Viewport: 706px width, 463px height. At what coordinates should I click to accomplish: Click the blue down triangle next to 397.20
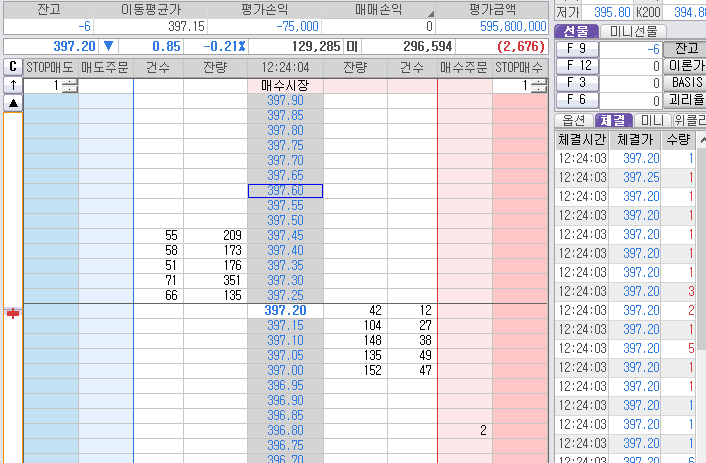[109, 46]
